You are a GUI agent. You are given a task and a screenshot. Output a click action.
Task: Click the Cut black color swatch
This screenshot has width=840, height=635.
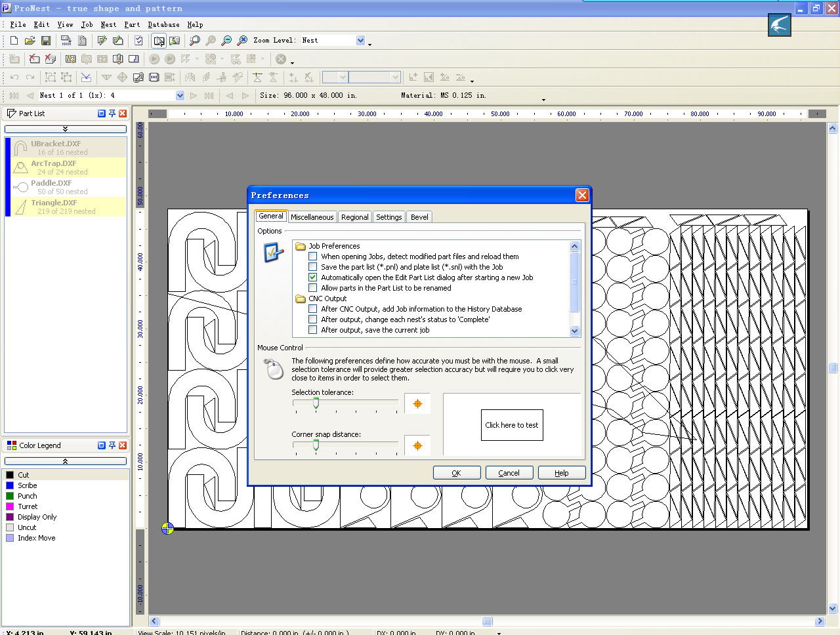[x=10, y=475]
